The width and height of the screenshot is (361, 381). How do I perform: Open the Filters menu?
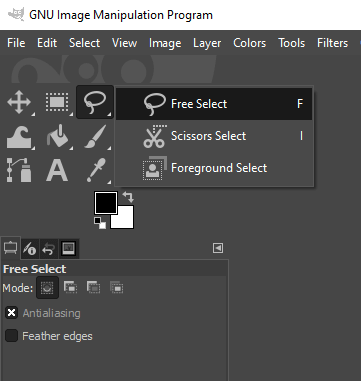pos(332,43)
